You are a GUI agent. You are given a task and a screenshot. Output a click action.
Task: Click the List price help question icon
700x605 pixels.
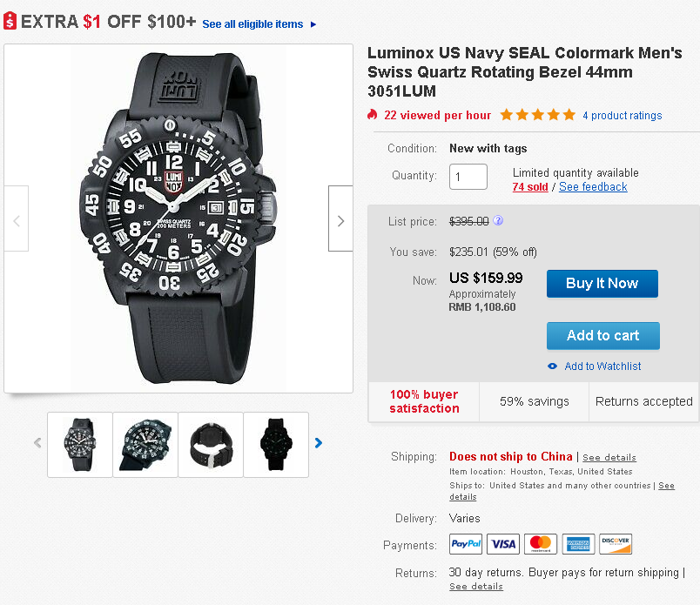(498, 221)
